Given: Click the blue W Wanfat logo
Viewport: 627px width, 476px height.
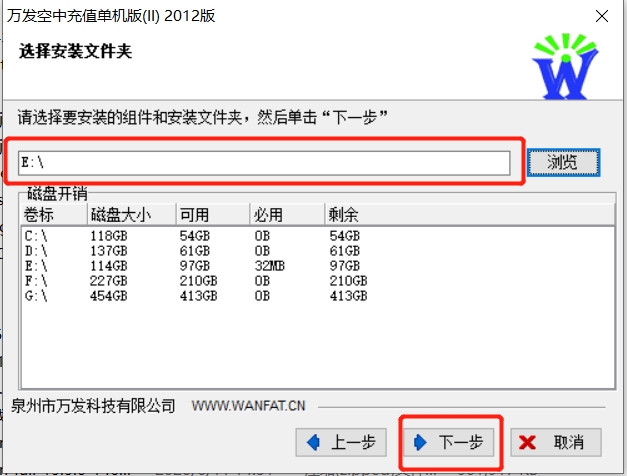Looking at the screenshot, I should coord(565,66).
